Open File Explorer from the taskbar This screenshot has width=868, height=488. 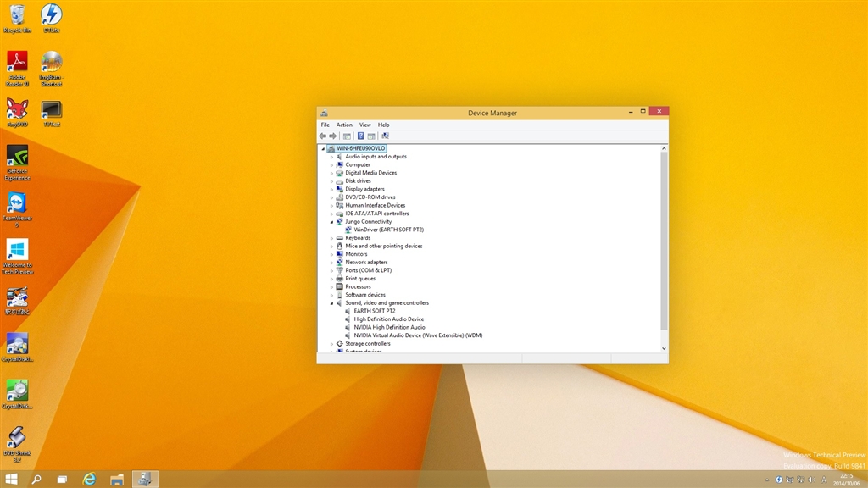pos(117,480)
